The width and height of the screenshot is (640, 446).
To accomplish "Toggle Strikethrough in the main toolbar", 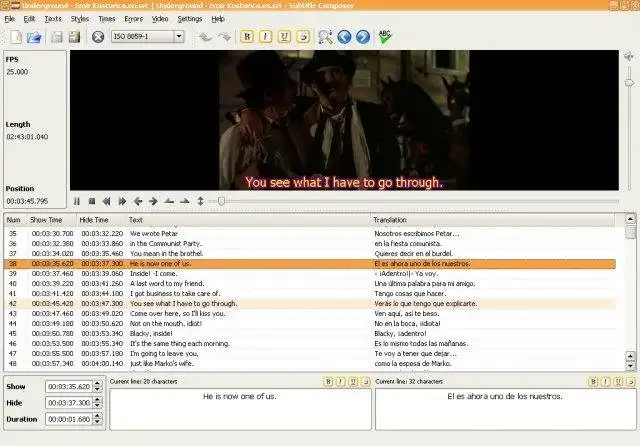I will pos(303,37).
